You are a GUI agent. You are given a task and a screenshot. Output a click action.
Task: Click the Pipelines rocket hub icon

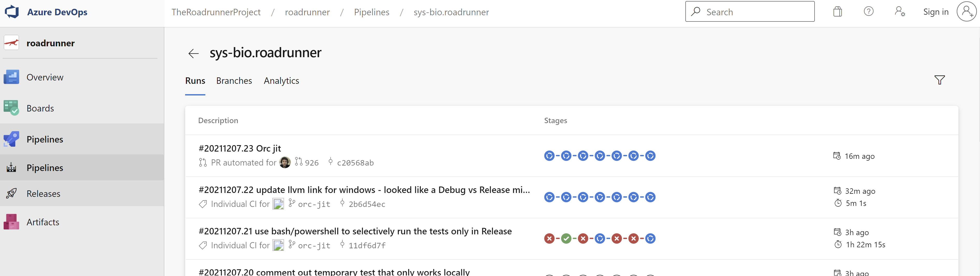[11, 139]
